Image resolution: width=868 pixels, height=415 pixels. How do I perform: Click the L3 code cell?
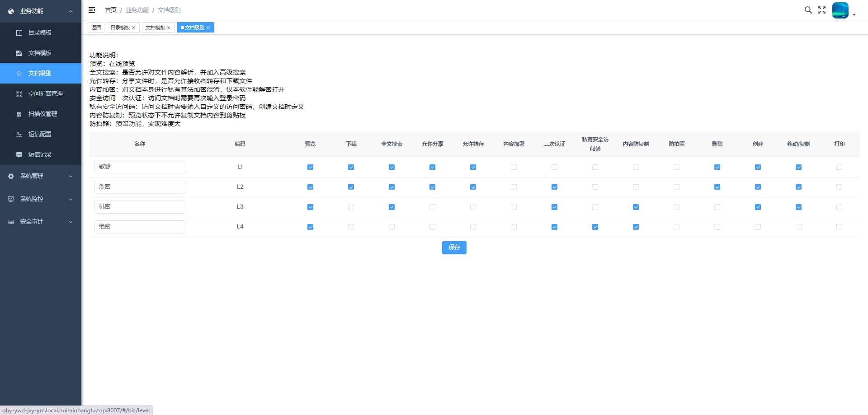point(240,207)
